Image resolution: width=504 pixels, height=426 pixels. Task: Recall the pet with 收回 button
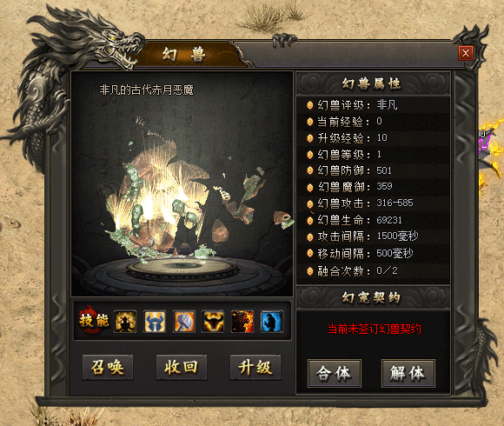pyautogui.click(x=182, y=367)
